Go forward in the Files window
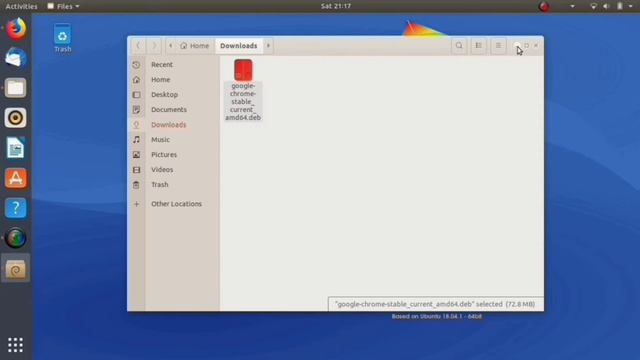The width and height of the screenshot is (640, 360). click(x=154, y=46)
